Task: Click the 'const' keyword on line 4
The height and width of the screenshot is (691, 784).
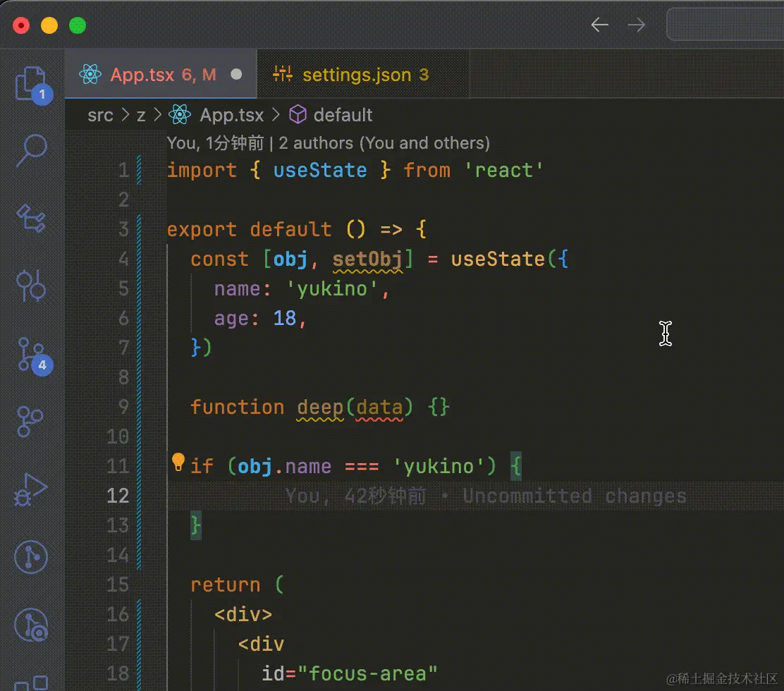Action: coord(219,259)
